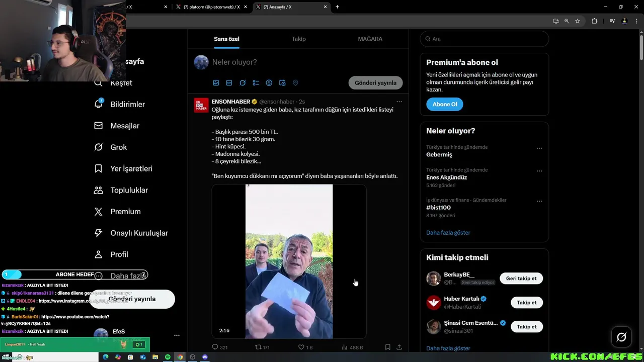Open Discord from the taskbar

tap(205, 357)
